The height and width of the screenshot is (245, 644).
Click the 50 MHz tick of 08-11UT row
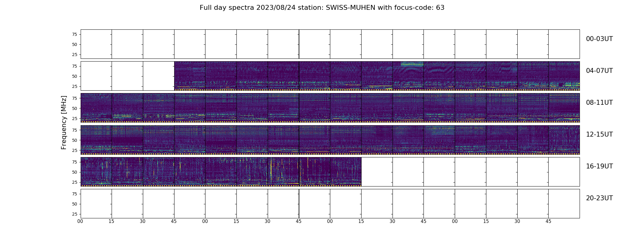[75, 108]
